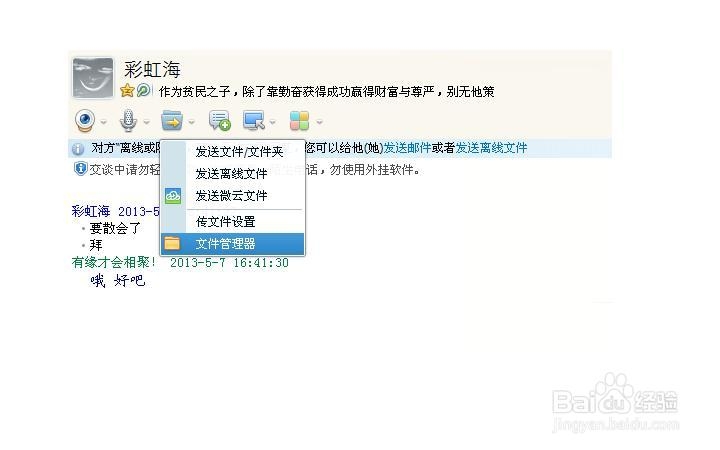Choose 发送微云文件 from the menu

tap(232, 196)
